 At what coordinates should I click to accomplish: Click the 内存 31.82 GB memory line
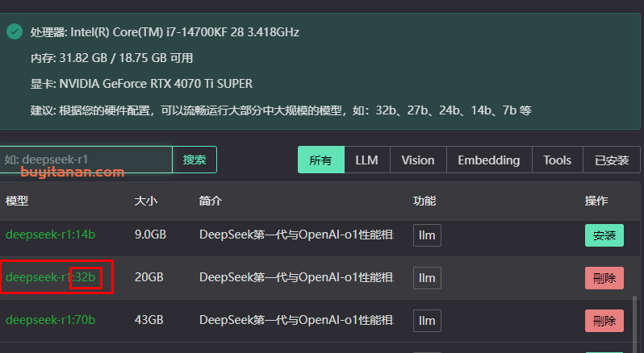(x=111, y=58)
